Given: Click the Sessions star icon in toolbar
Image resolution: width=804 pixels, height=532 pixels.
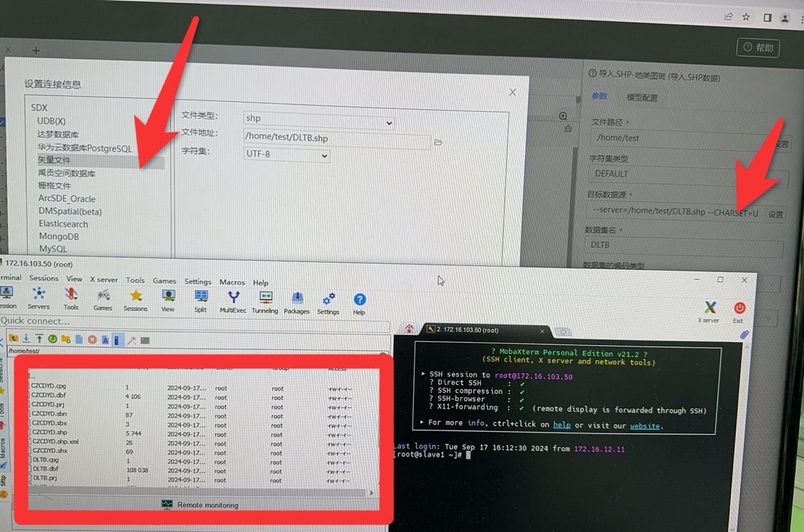Looking at the screenshot, I should coord(136,300).
